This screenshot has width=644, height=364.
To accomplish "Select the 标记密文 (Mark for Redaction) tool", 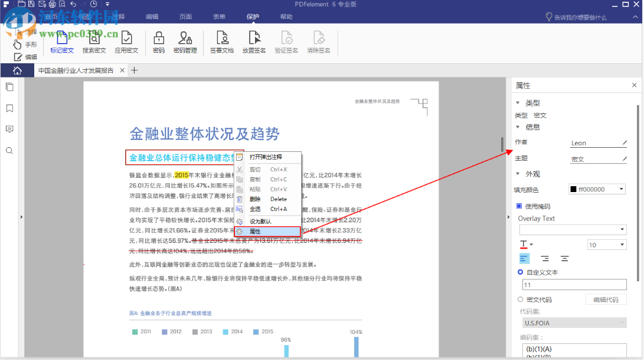I will coord(61,42).
